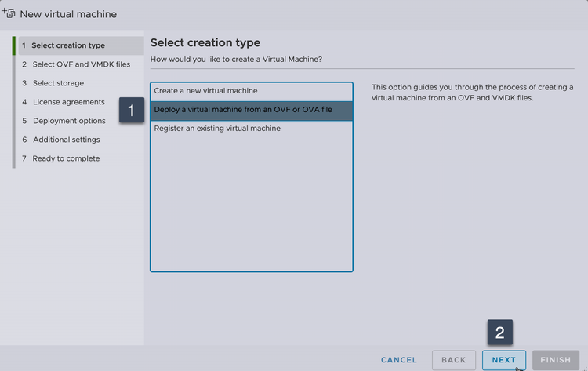Image resolution: width=588 pixels, height=371 pixels.
Task: Go to step 1 Select creation type
Action: coord(68,45)
